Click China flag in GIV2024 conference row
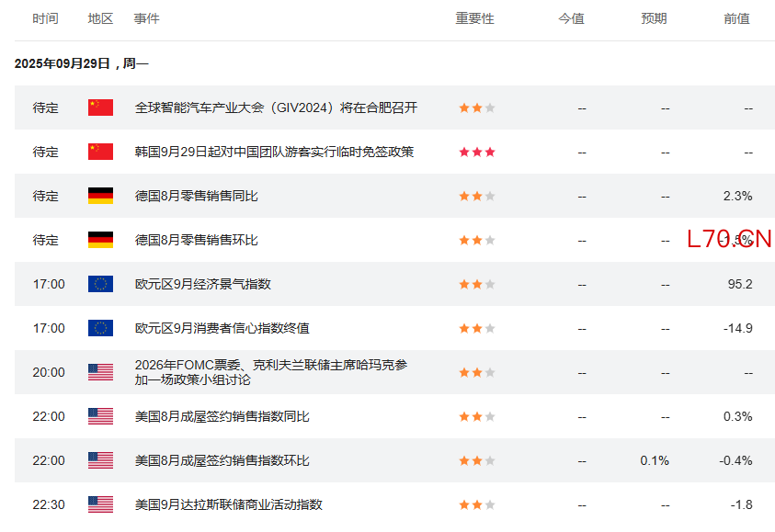775x532 pixels. [x=100, y=108]
